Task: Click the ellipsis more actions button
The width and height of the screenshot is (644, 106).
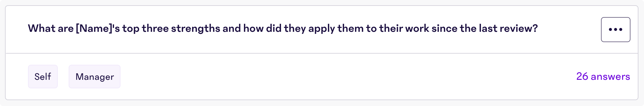Action: pyautogui.click(x=615, y=29)
